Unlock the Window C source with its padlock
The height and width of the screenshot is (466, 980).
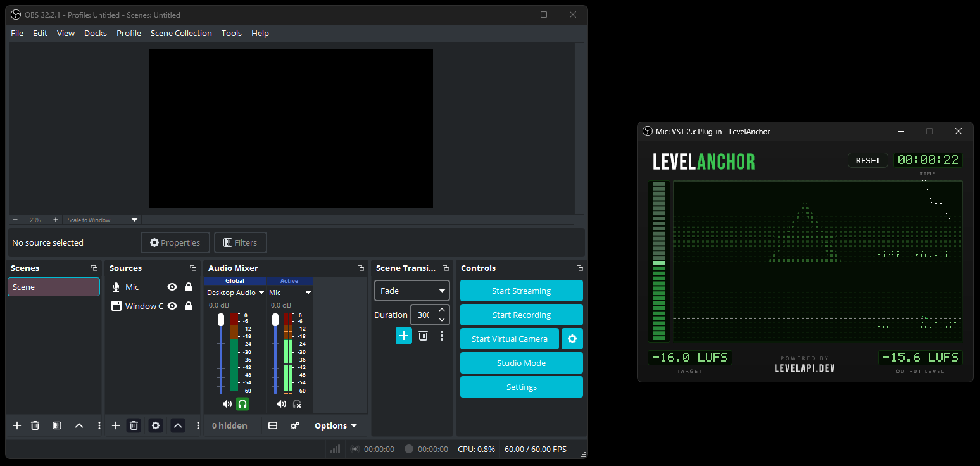pos(189,306)
